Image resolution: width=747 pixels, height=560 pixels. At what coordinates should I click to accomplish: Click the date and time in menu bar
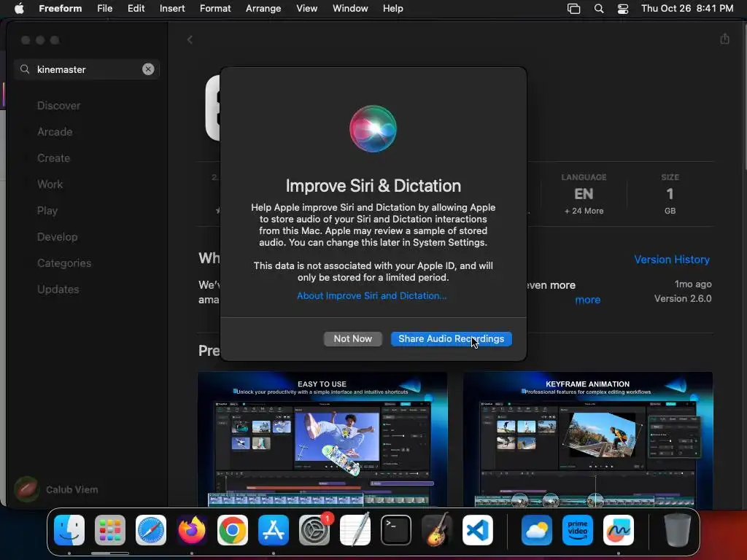click(687, 9)
